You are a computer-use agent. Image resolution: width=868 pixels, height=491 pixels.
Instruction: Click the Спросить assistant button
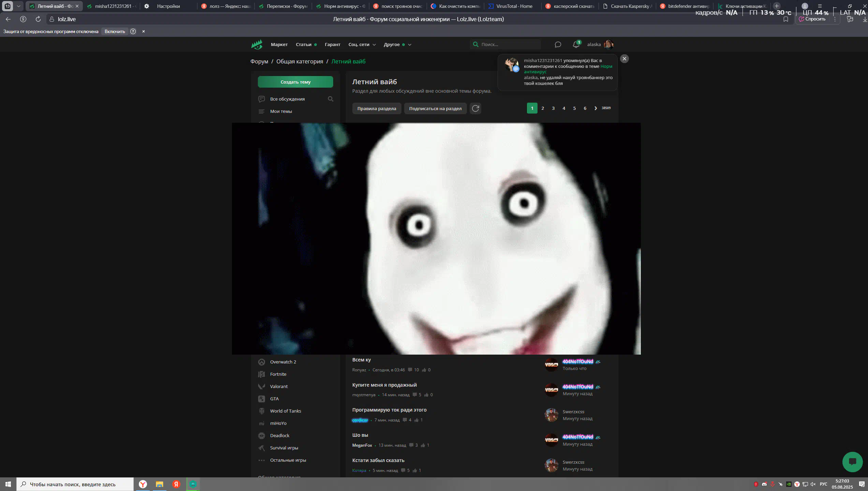[812, 19]
